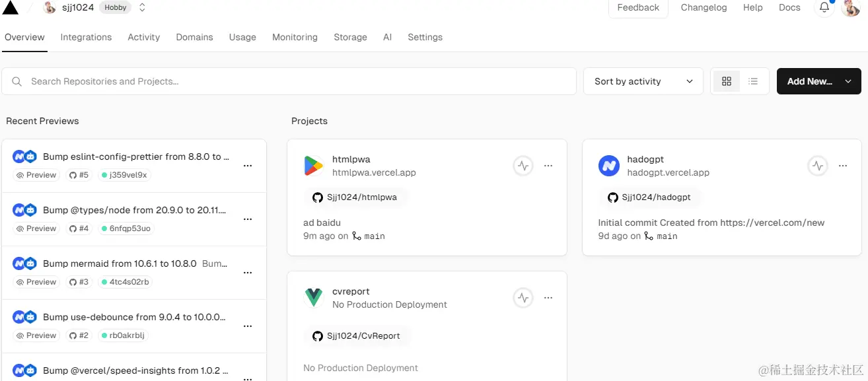Viewport: 868px width, 381px height.
Task: Open more options for htmlpwa project
Action: pos(548,166)
